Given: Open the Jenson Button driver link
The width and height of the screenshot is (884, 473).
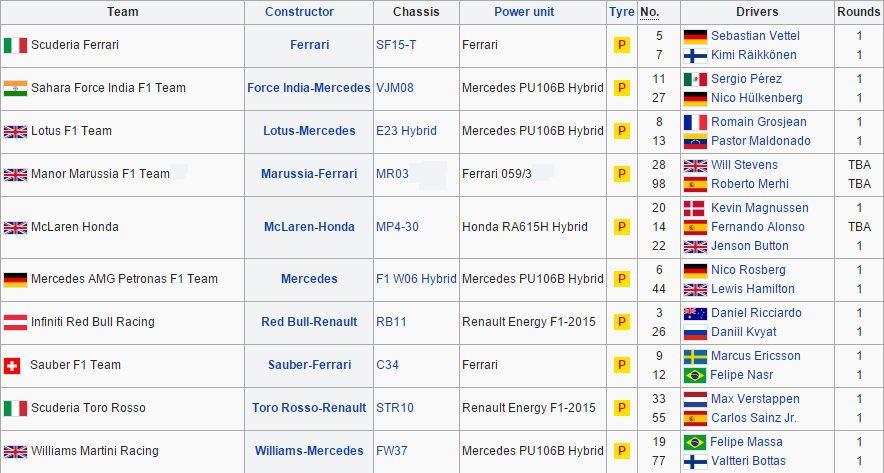Looking at the screenshot, I should click(750, 246).
